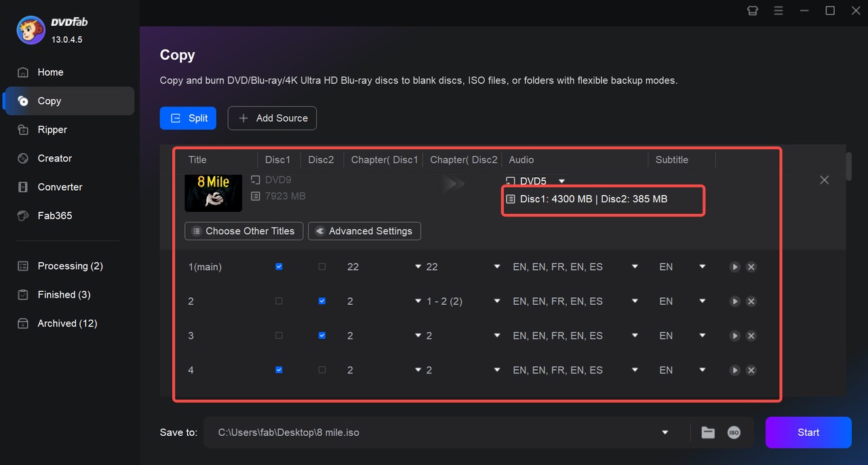Click the 8 Mile movie thumbnail
Viewport: 868px width, 465px height.
(x=213, y=193)
